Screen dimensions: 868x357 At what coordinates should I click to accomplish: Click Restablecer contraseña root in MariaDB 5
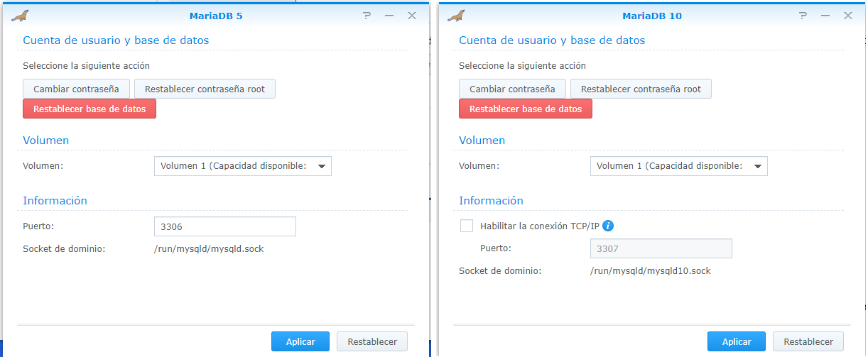[205, 89]
